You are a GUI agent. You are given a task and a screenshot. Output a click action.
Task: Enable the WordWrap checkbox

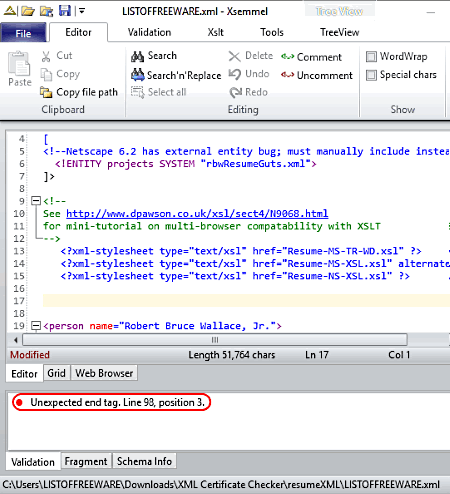click(371, 57)
